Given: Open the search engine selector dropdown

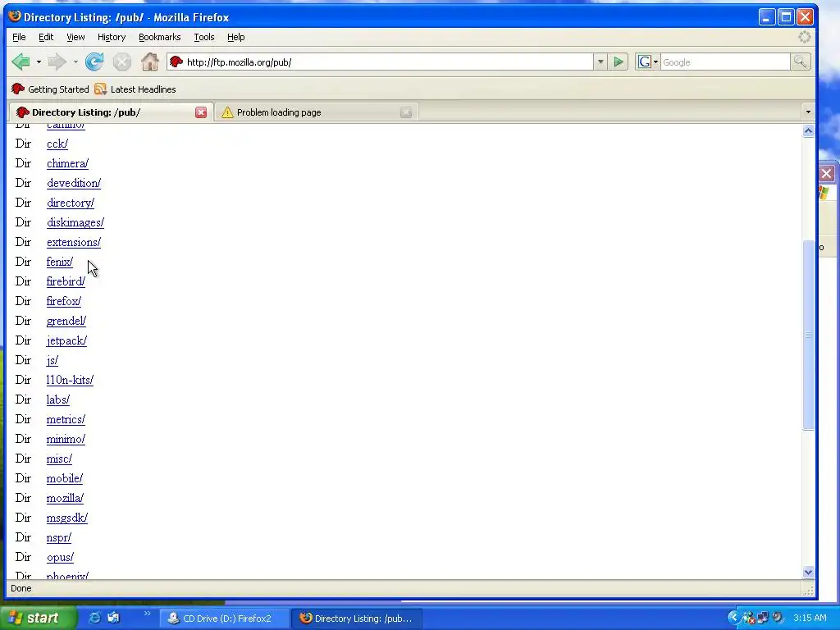Looking at the screenshot, I should tap(648, 62).
